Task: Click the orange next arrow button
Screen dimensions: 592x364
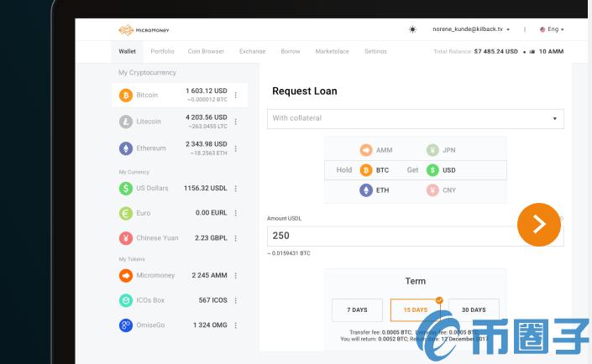Action: (538, 224)
